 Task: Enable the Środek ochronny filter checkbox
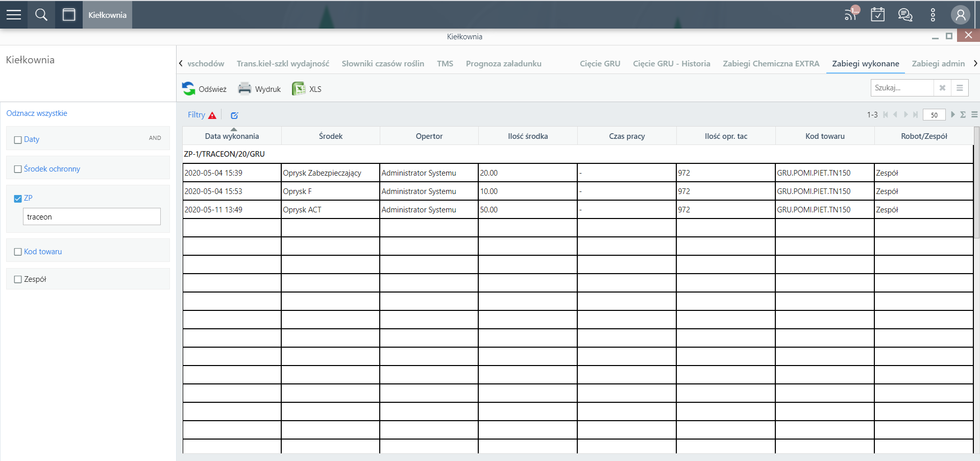point(18,169)
